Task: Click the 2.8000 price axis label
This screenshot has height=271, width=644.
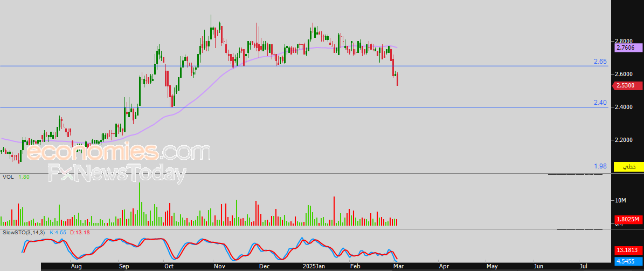Action: 625,40
